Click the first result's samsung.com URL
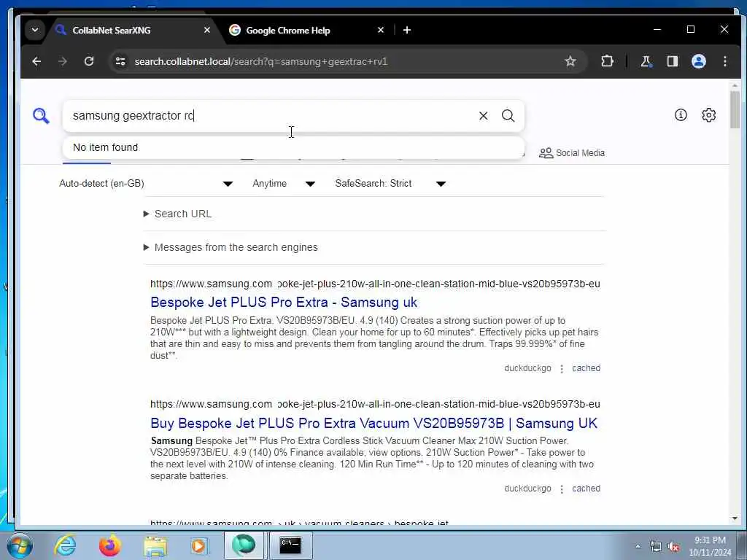The image size is (747, 560). tap(375, 284)
